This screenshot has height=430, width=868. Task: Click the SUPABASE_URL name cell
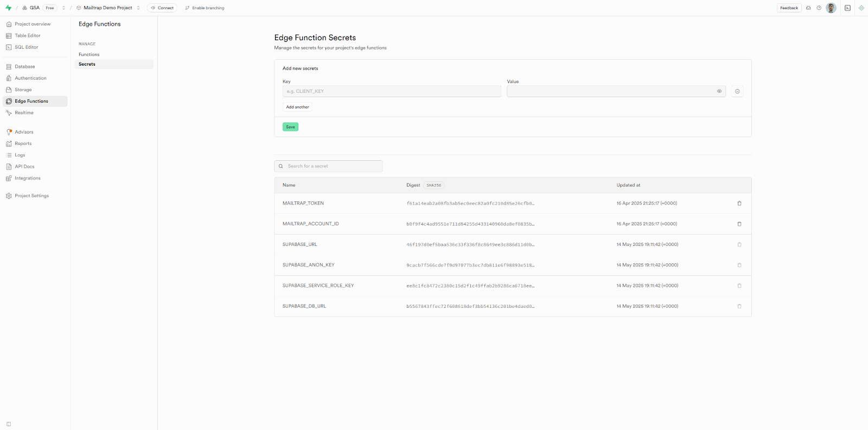tap(300, 244)
